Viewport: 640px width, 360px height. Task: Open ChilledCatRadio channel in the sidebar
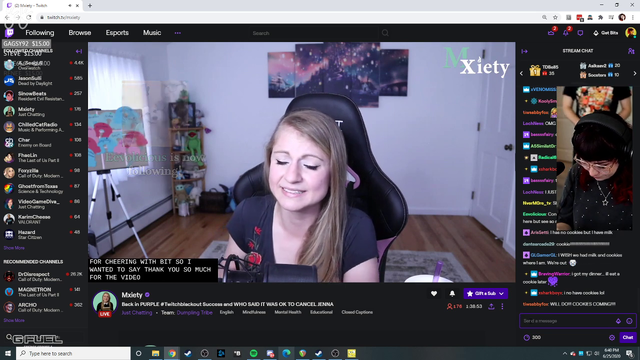click(44, 127)
